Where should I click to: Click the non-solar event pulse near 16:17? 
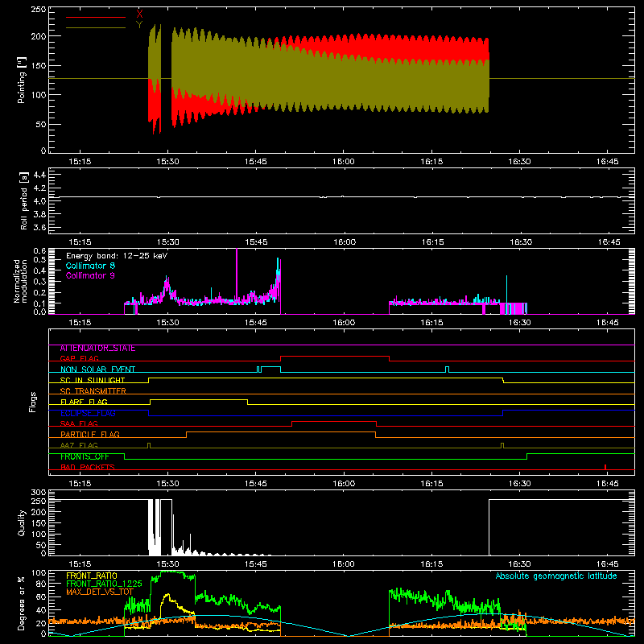coord(448,369)
